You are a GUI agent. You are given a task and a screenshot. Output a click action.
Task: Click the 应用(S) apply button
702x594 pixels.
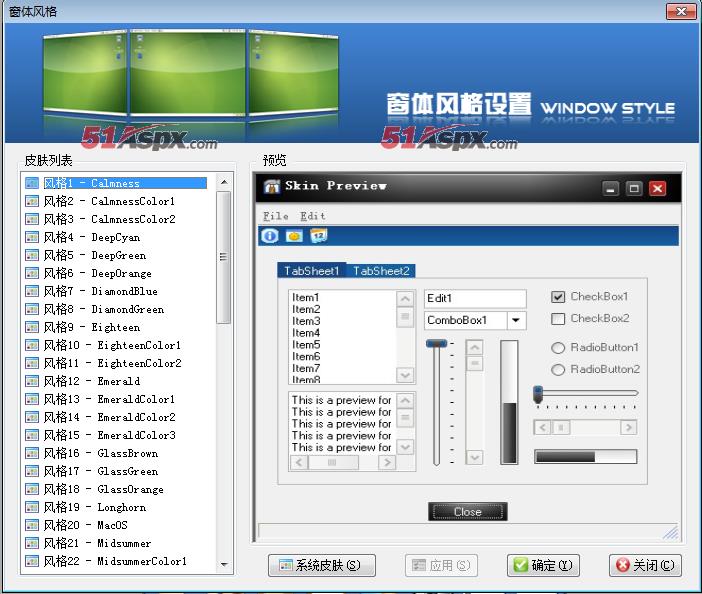pos(441,565)
